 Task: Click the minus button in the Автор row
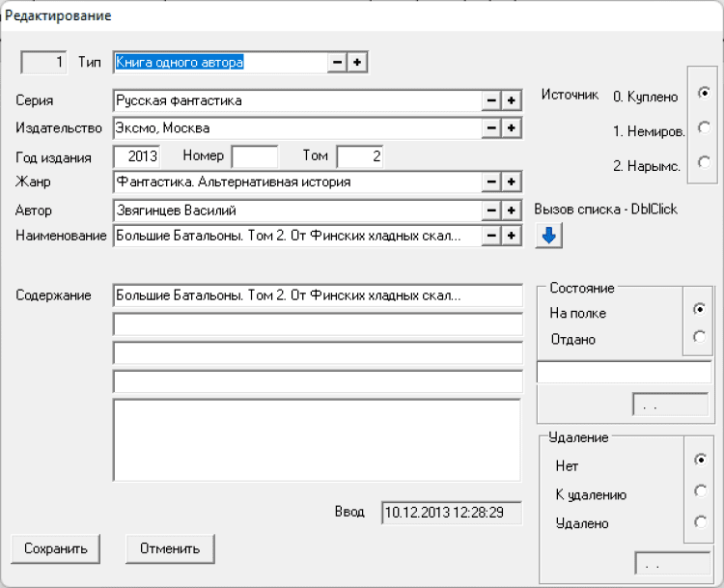pyautogui.click(x=491, y=210)
